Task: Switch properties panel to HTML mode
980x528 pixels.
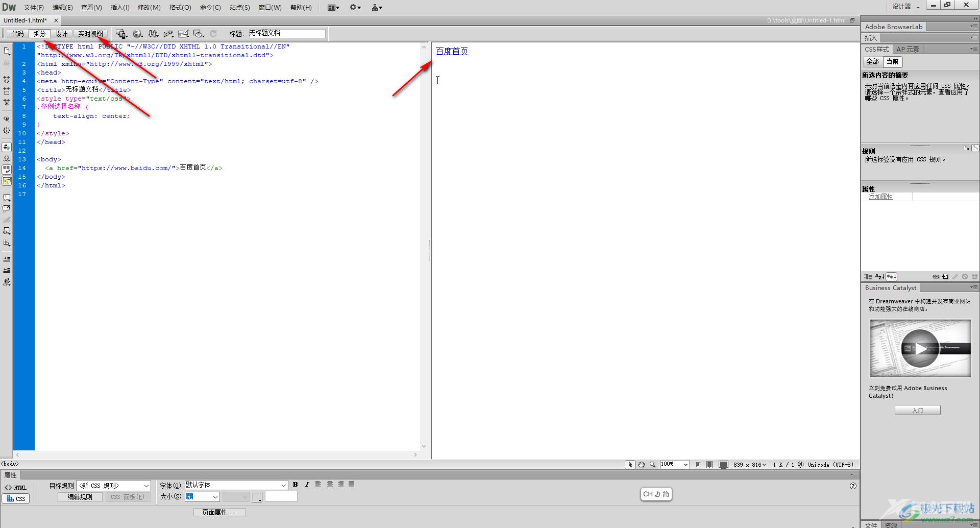Action: (16, 488)
